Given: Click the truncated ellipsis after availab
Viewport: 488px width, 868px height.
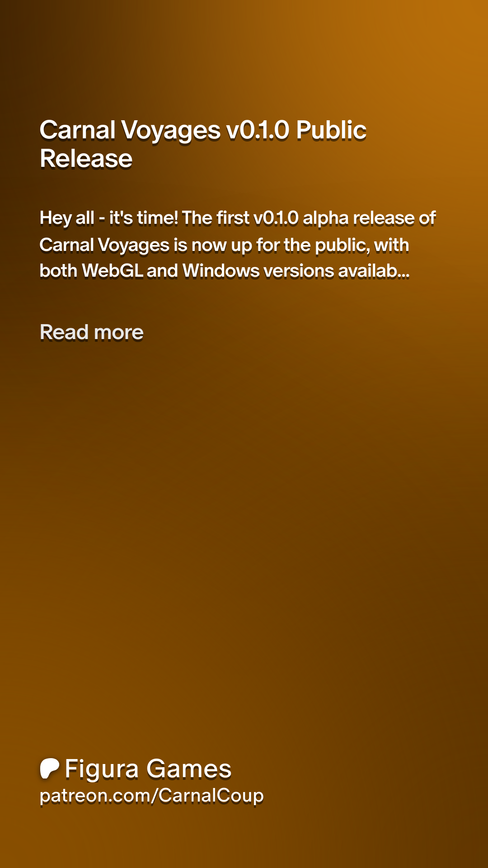Looking at the screenshot, I should (x=403, y=271).
